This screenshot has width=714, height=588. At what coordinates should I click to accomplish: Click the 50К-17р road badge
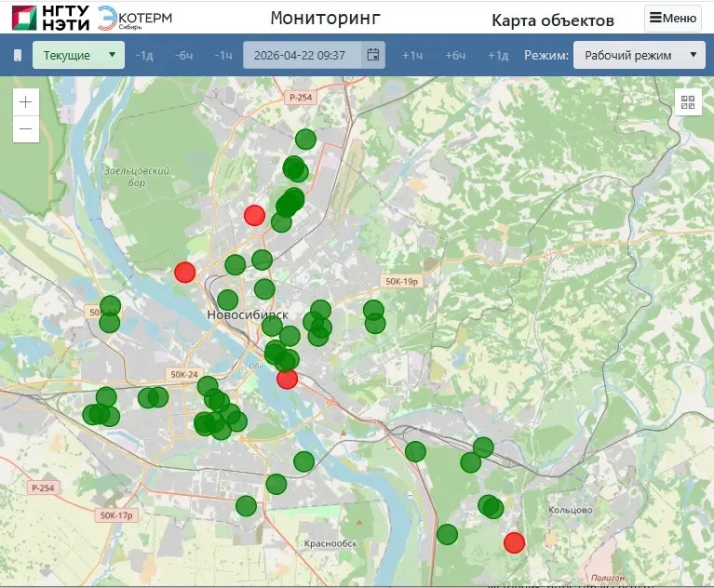tap(116, 515)
